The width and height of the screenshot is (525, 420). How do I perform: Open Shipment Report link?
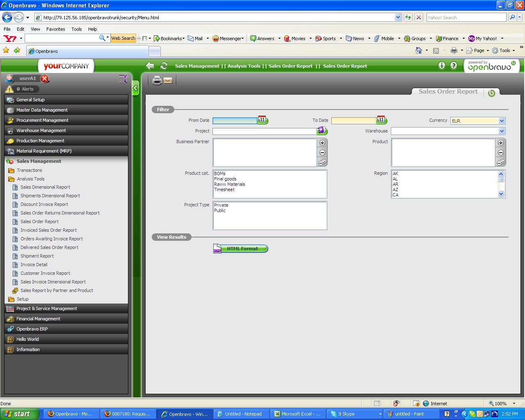(37, 256)
